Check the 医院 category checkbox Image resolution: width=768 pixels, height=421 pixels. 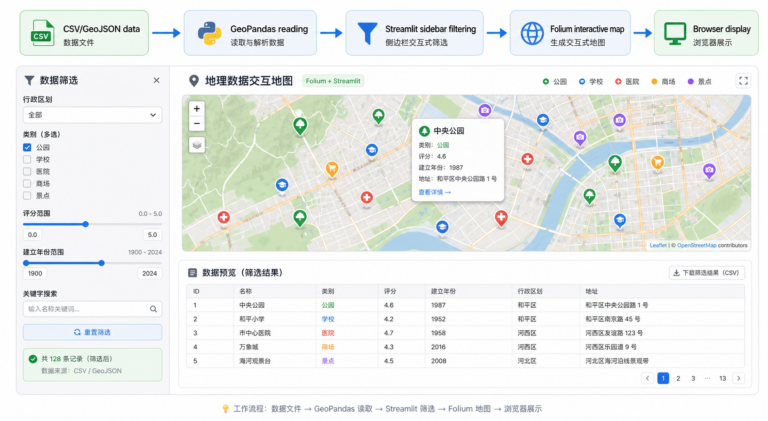[x=27, y=171]
